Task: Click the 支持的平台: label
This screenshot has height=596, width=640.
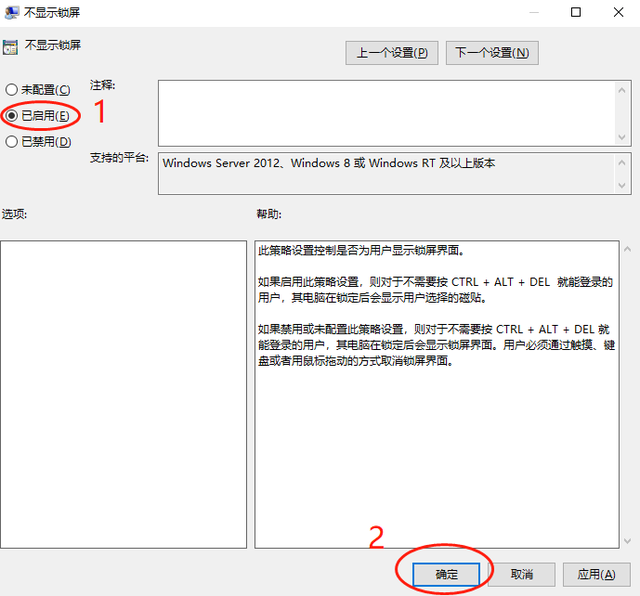Action: pyautogui.click(x=119, y=158)
